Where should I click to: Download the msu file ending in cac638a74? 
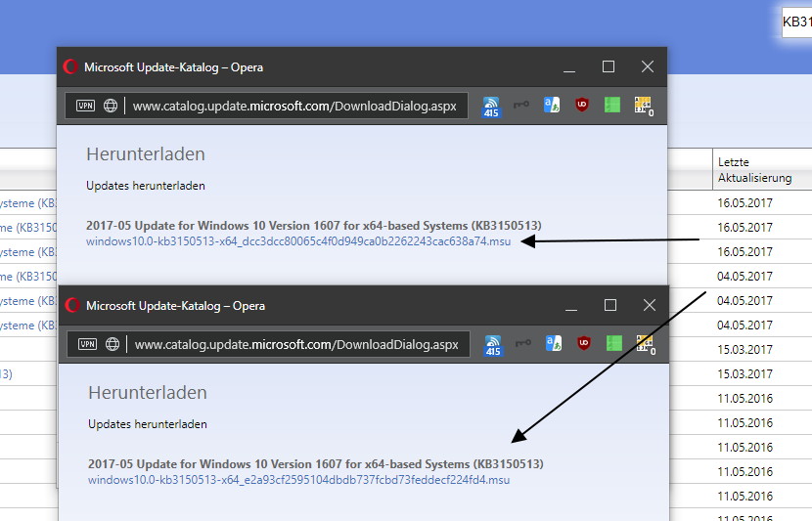[298, 241]
